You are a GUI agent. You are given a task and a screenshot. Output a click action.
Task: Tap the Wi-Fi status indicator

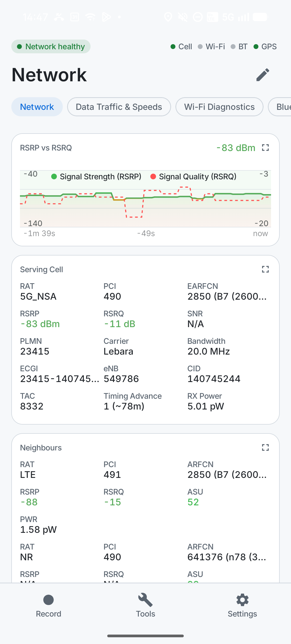pos(211,47)
